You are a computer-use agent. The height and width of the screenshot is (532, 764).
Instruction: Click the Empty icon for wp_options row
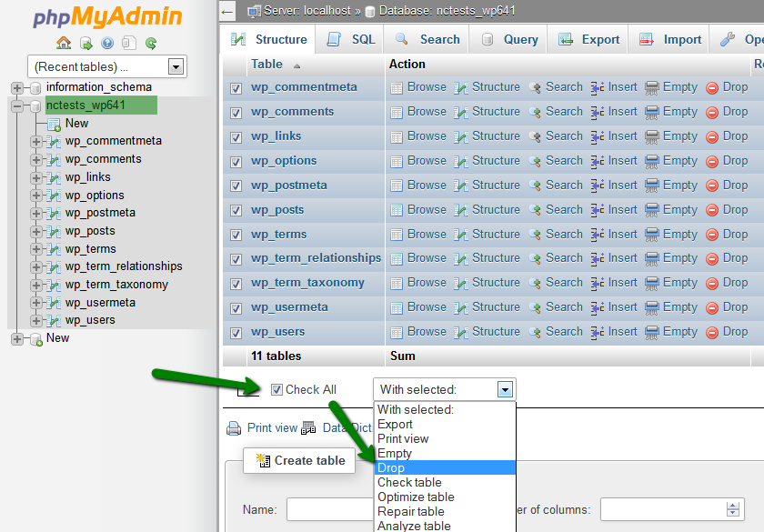tap(652, 161)
